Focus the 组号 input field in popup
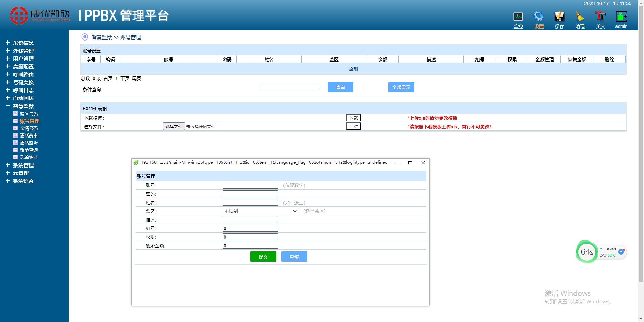Screen dimensions: 644x322 click(250, 228)
